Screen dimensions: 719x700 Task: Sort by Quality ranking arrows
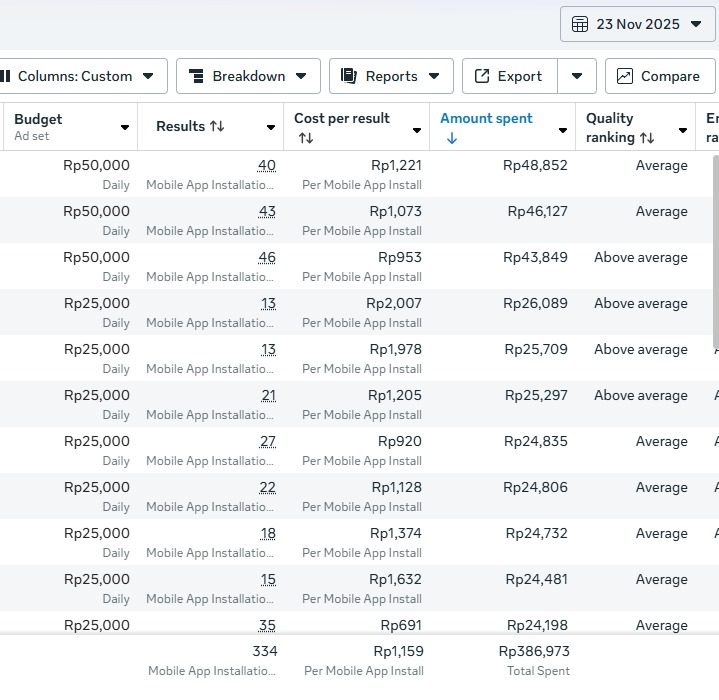click(x=647, y=138)
